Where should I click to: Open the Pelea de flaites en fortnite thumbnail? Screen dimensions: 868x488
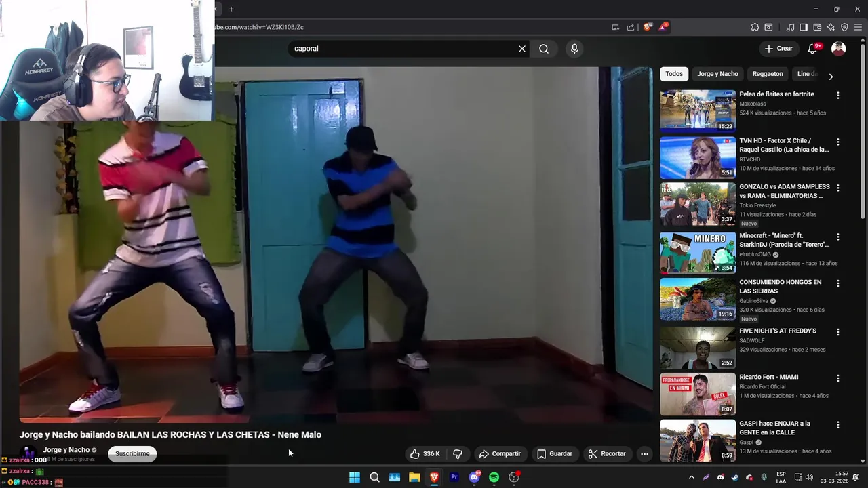698,110
